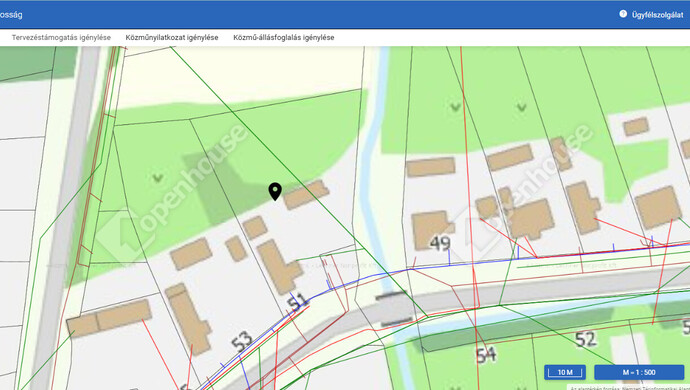The height and width of the screenshot is (390, 690).
Task: Click parcel number 52 label on map
Action: [586, 339]
